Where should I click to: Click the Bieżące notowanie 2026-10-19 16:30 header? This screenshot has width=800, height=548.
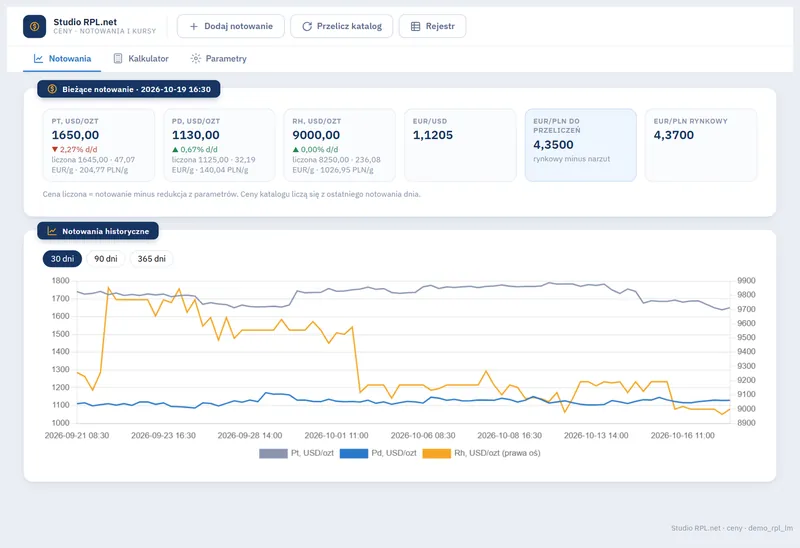tap(129, 89)
